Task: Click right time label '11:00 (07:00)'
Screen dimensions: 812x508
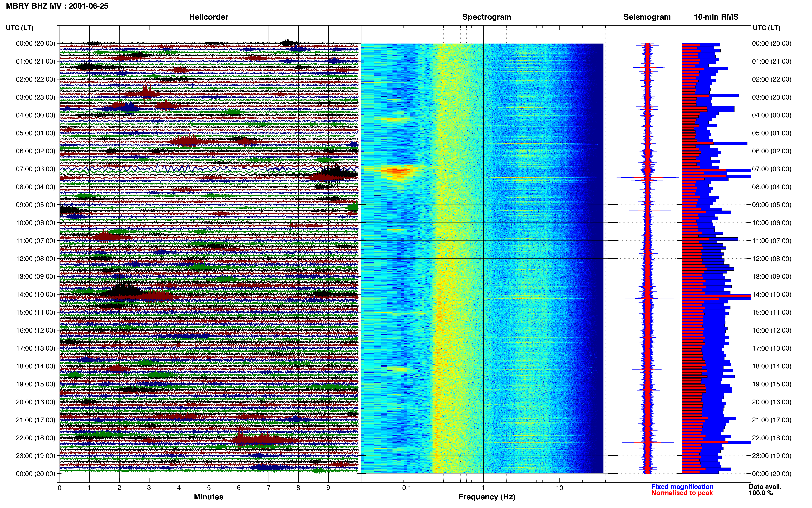Action: (772, 241)
